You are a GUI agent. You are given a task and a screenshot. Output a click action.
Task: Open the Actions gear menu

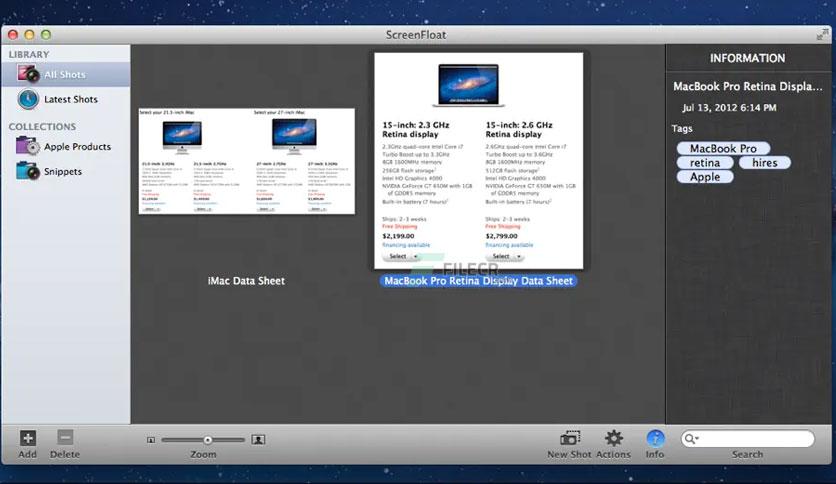614,438
